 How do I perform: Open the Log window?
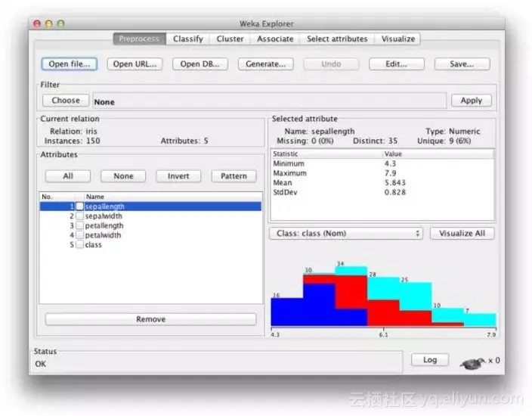coord(430,360)
